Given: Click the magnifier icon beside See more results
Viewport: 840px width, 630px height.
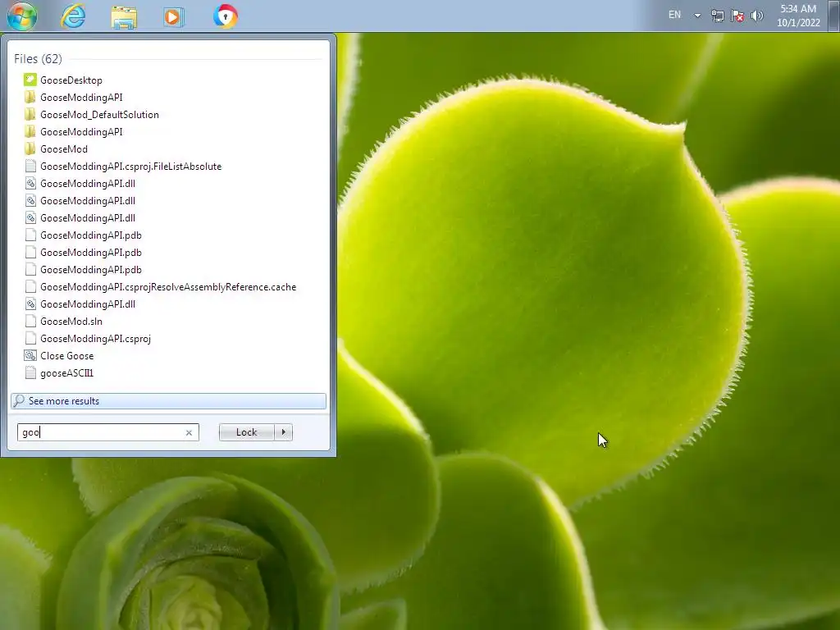Looking at the screenshot, I should coord(20,400).
